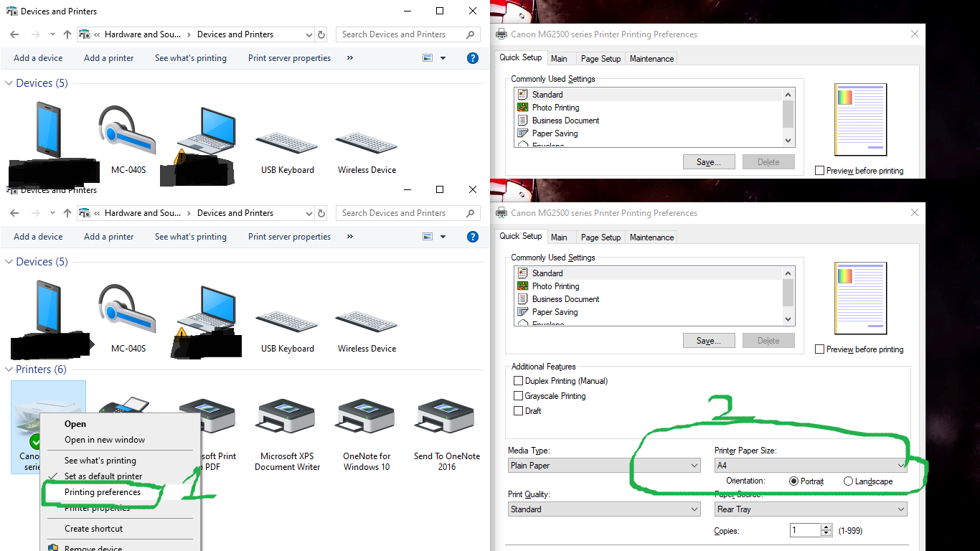The height and width of the screenshot is (551, 980).
Task: Click change view icon in lower Devices and Printers window
Action: [x=428, y=237]
